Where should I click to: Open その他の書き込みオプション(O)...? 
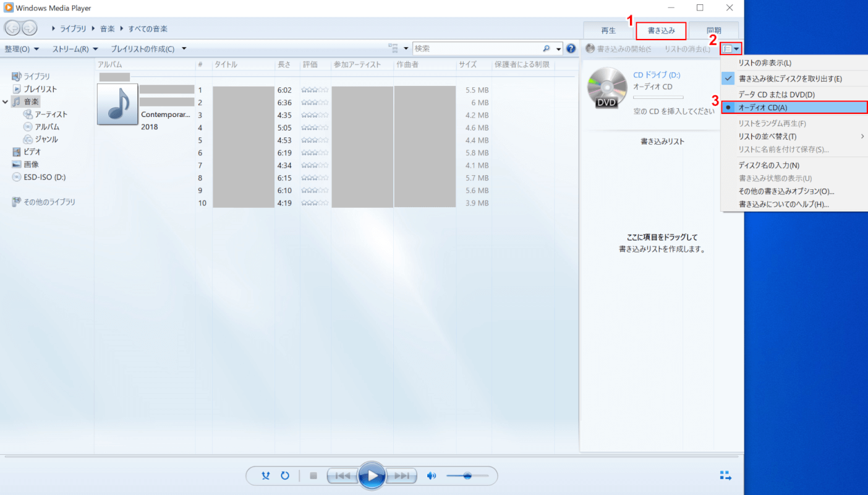[794, 191]
